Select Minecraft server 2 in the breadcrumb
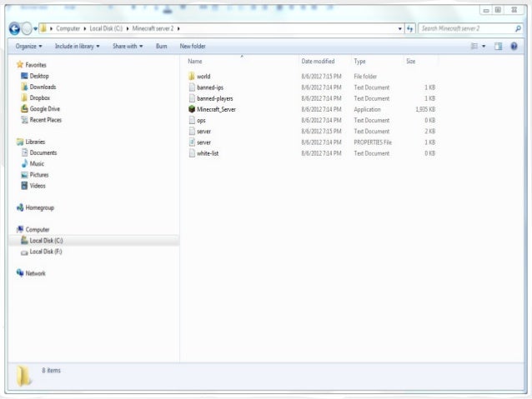532x399 pixels. point(153,28)
